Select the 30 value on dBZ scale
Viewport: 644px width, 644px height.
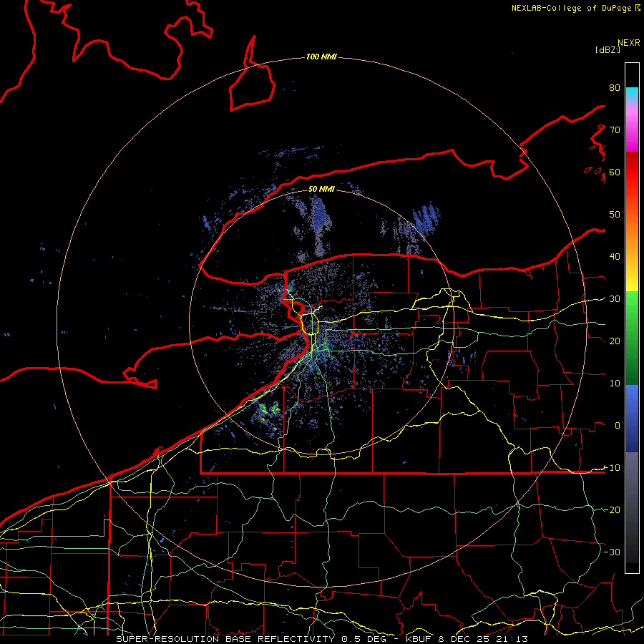click(x=615, y=299)
